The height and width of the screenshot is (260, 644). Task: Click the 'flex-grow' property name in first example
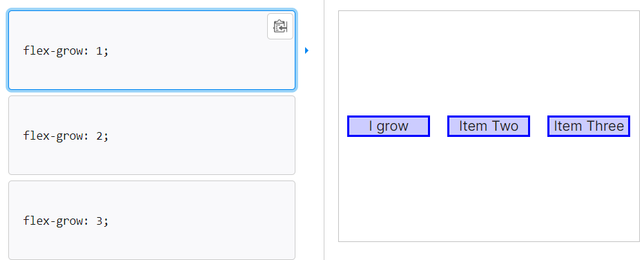pyautogui.click(x=53, y=51)
